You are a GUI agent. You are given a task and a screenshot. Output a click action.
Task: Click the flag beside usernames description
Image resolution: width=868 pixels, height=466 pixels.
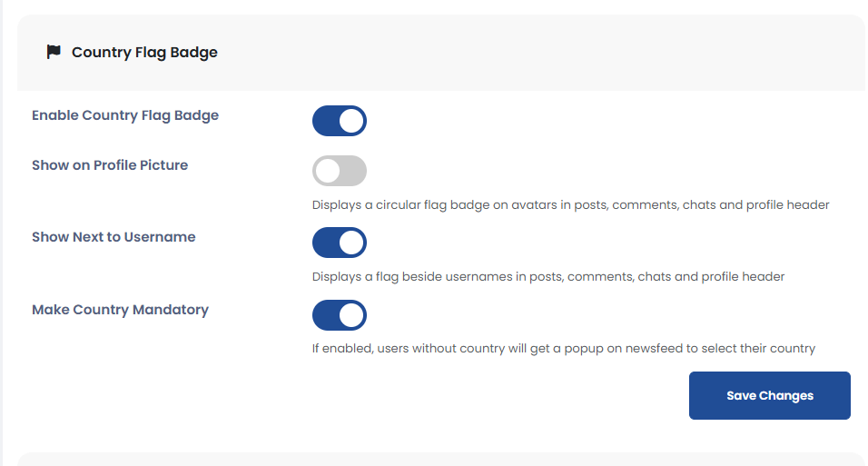click(x=547, y=276)
